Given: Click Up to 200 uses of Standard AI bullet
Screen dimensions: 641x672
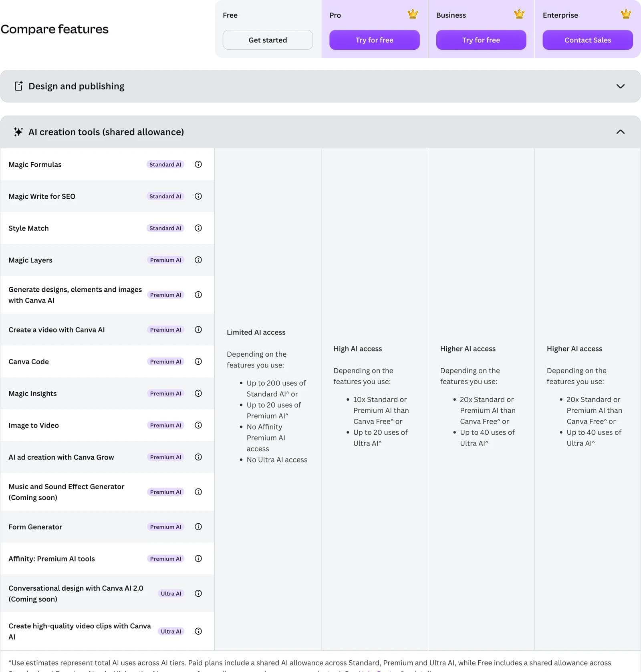Looking at the screenshot, I should (x=276, y=388).
